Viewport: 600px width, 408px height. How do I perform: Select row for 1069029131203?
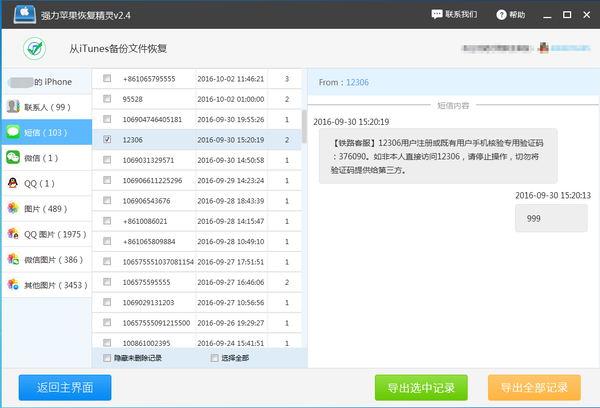(197, 302)
